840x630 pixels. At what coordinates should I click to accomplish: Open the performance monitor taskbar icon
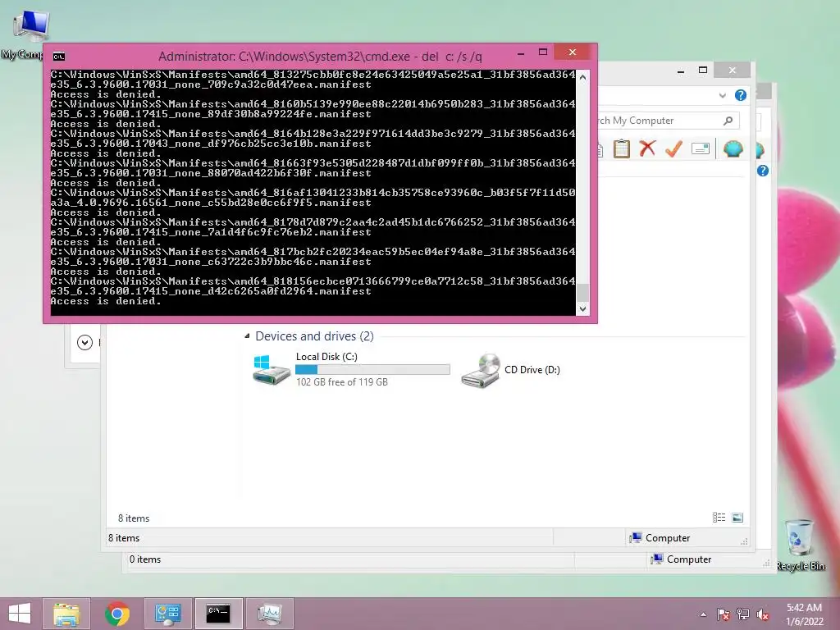point(269,614)
